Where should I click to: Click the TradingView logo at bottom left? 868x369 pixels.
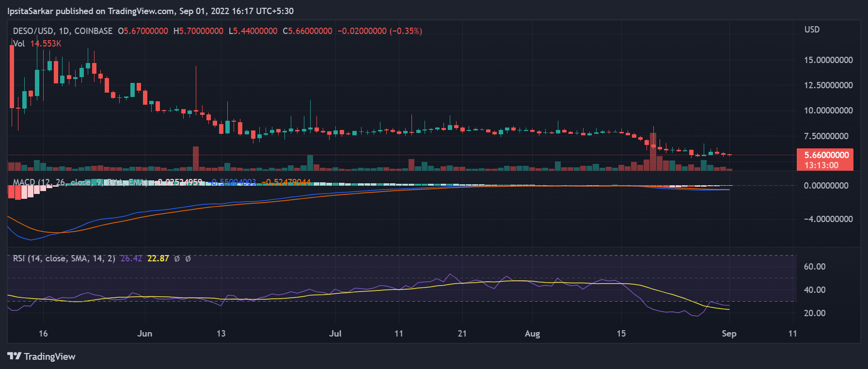tap(41, 356)
